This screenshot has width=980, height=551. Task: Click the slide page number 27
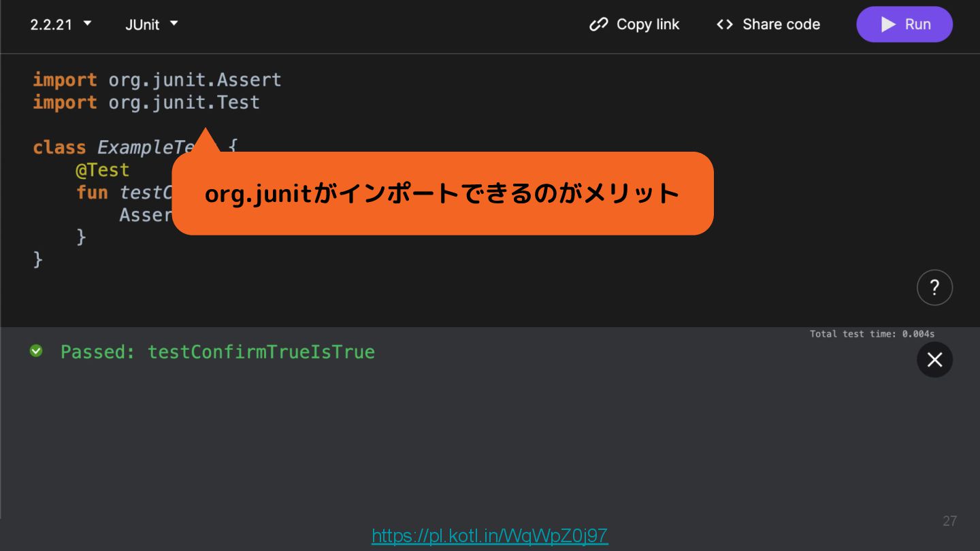(949, 521)
